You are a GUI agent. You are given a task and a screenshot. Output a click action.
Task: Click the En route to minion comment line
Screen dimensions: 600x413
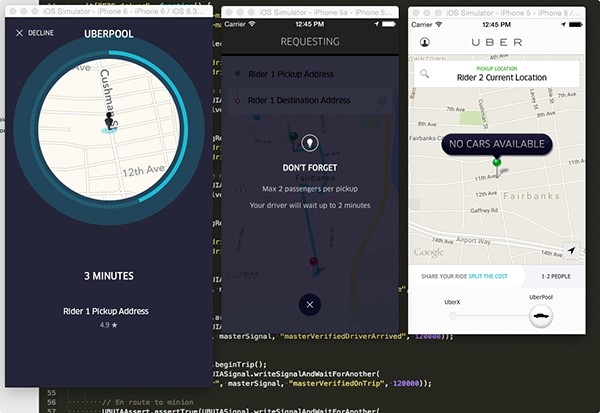(148, 402)
